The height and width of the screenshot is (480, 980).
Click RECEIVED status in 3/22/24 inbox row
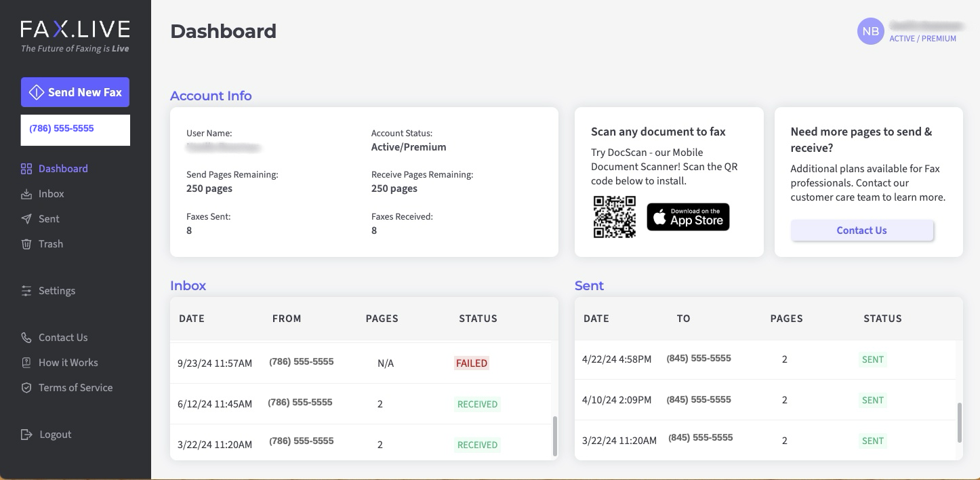[x=477, y=445]
